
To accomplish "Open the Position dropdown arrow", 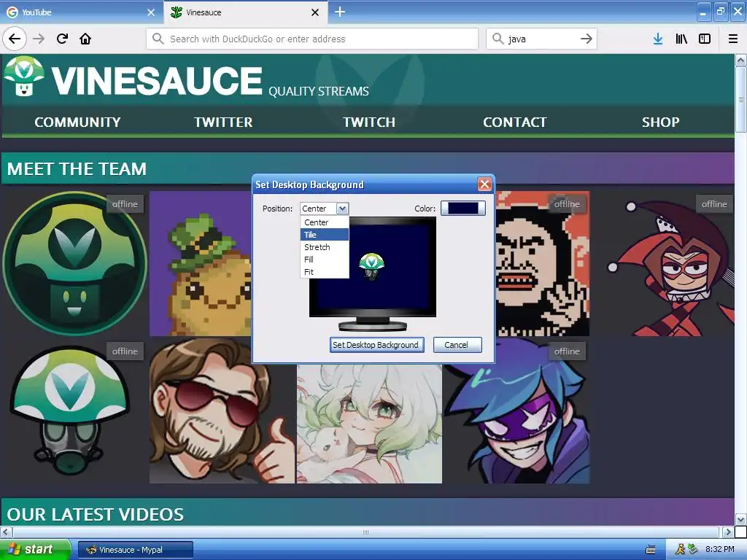I will tap(342, 209).
